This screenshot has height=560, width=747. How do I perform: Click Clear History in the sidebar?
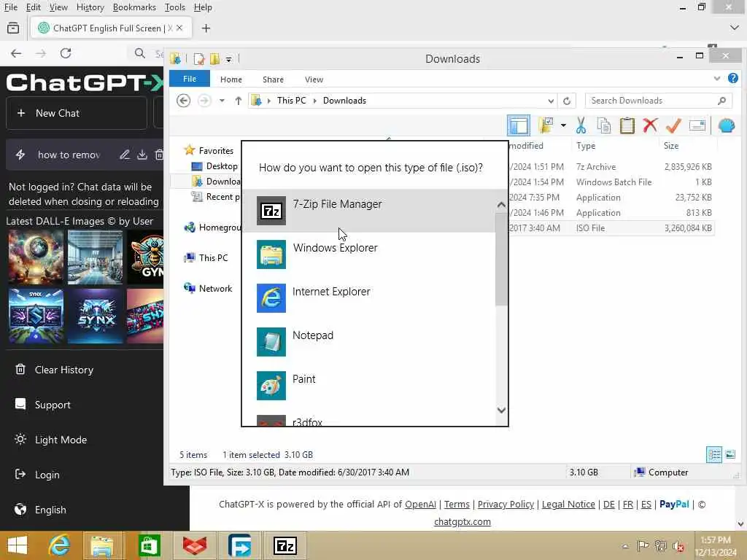click(x=54, y=370)
